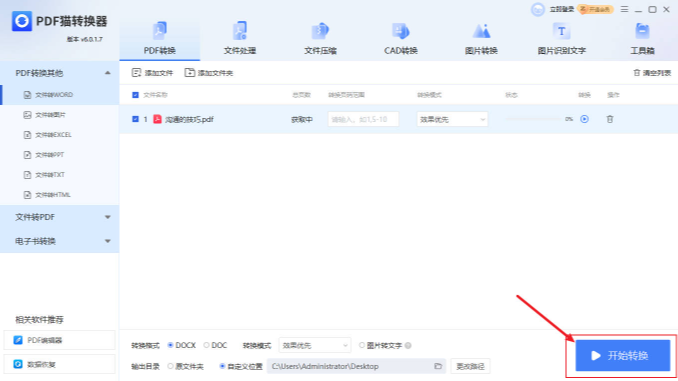Switch to the CAD转换 tab
This screenshot has width=678, height=381.
(x=400, y=39)
